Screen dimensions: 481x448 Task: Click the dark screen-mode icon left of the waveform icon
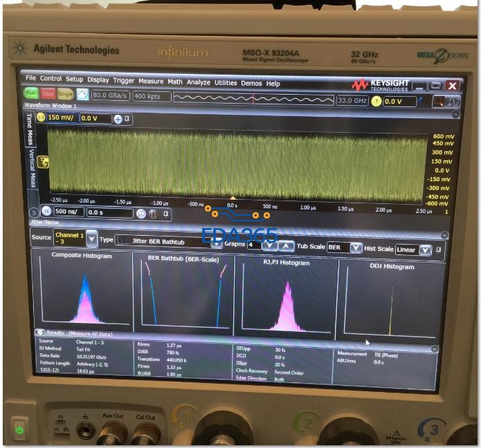[x=438, y=102]
